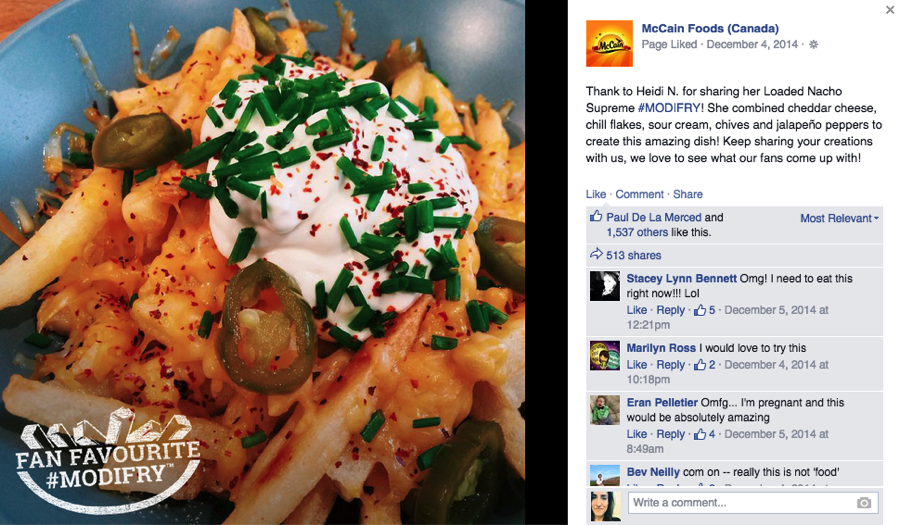This screenshot has width=900, height=525.
Task: Expand the Most Relevant sort dropdown
Action: pyautogui.click(x=839, y=218)
